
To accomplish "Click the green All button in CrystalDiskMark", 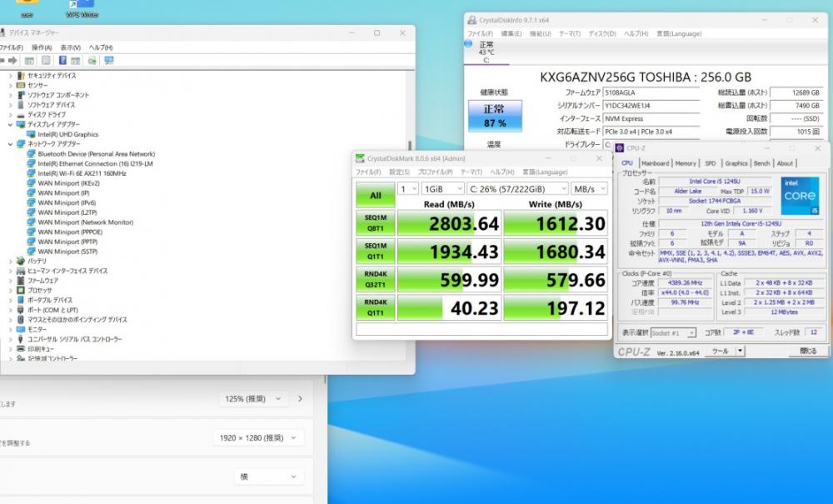I will coord(375,196).
